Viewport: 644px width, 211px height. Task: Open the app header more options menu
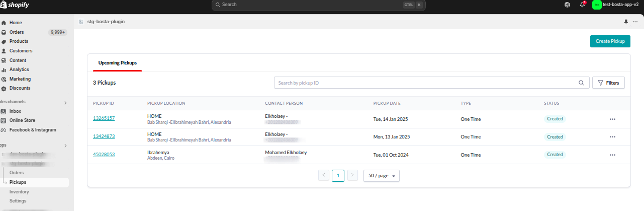(x=635, y=22)
